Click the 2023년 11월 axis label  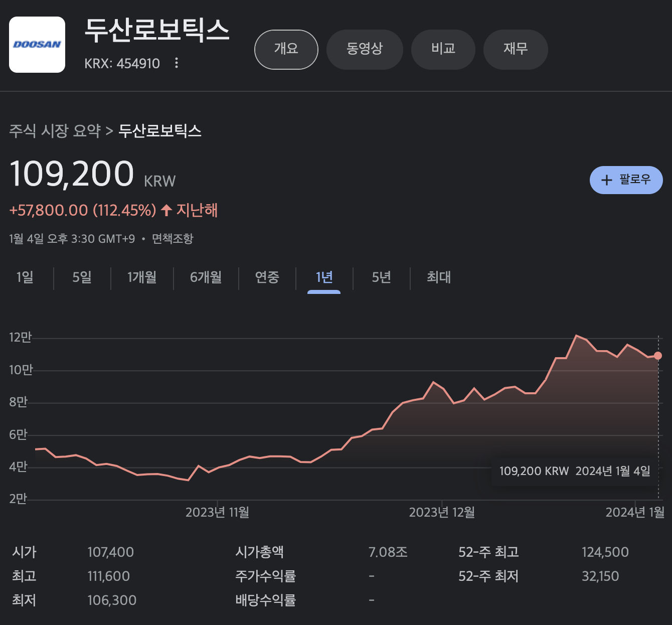coord(217,512)
